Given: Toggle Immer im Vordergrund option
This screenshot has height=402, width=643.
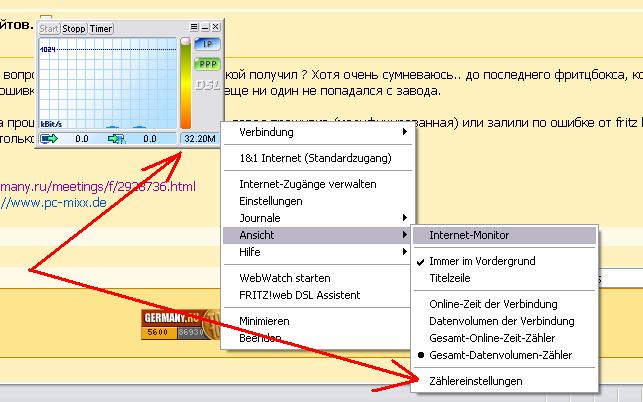Looking at the screenshot, I should tap(504, 261).
